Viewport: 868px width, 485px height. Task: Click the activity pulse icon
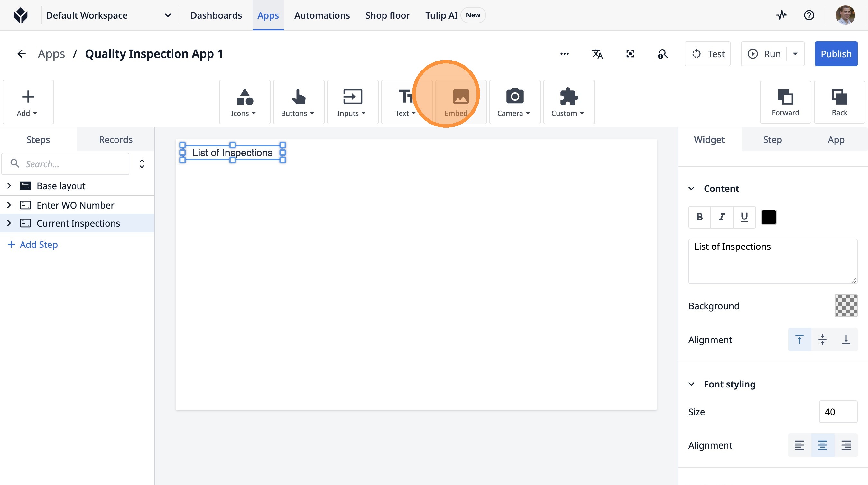click(781, 15)
